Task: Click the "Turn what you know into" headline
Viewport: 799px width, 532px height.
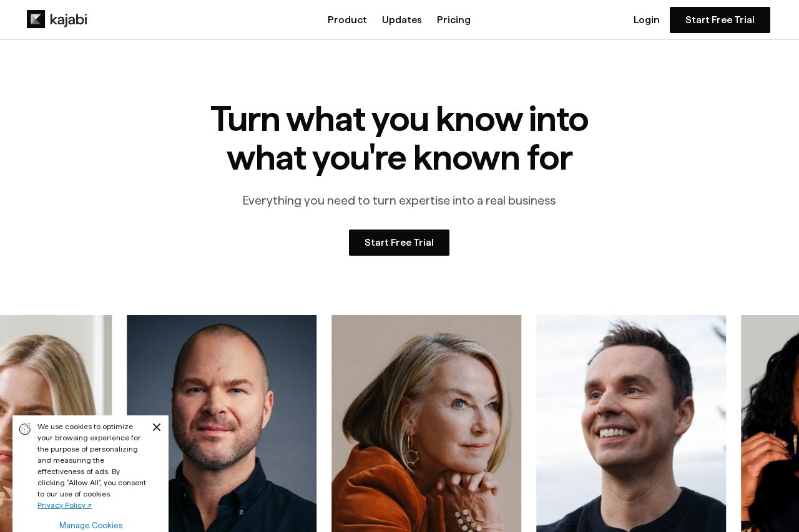Action: [399, 119]
